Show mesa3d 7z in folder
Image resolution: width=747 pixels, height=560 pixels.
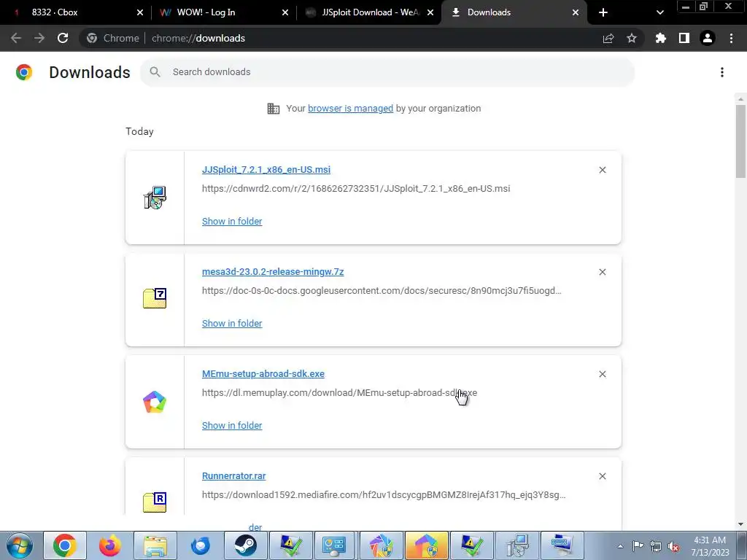[232, 323]
